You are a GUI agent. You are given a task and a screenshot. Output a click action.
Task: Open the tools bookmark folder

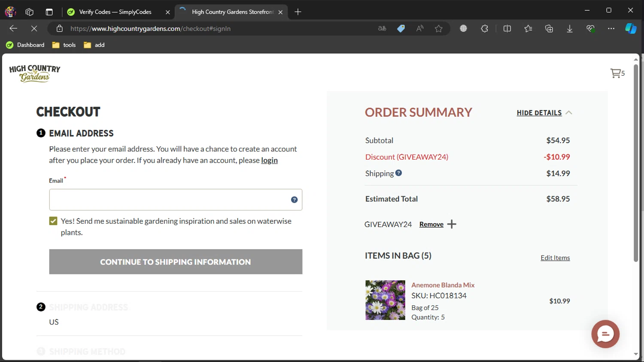[64, 45]
